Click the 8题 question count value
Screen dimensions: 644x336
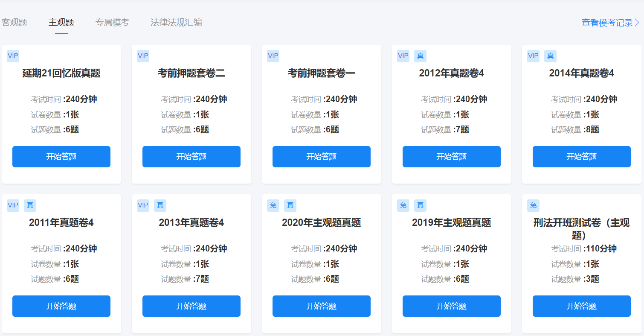coord(592,129)
